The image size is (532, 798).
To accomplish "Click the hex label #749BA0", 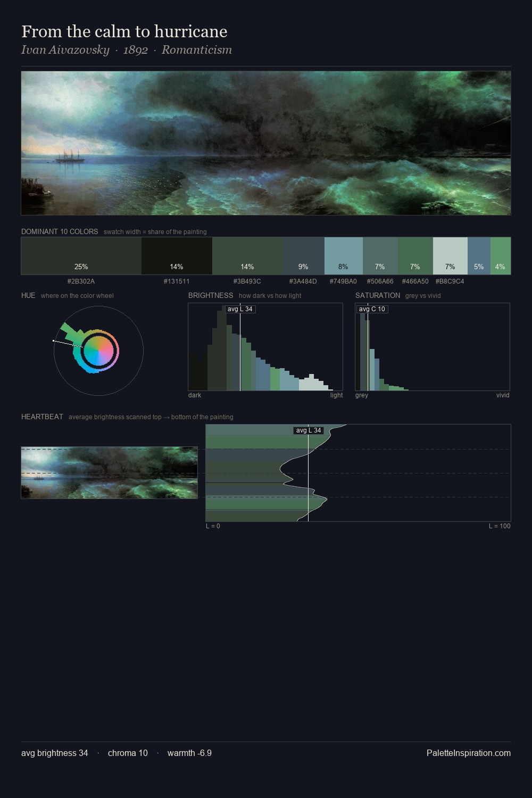I will pyautogui.click(x=343, y=281).
